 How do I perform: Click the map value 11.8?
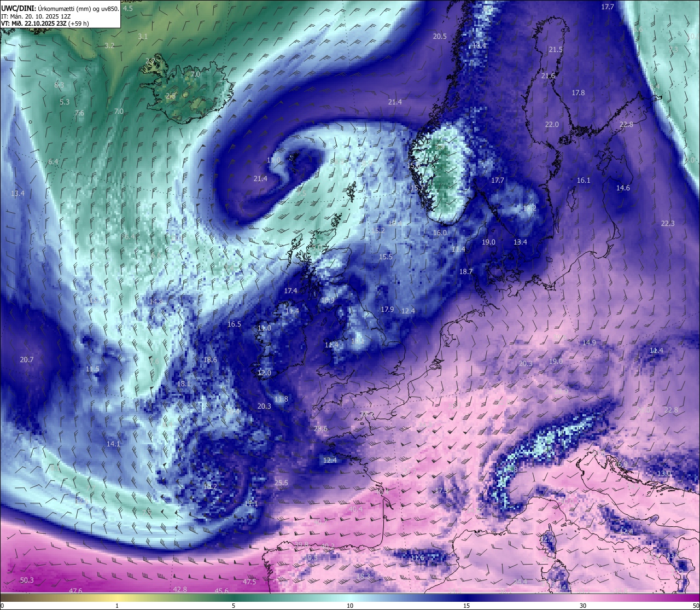(281, 399)
